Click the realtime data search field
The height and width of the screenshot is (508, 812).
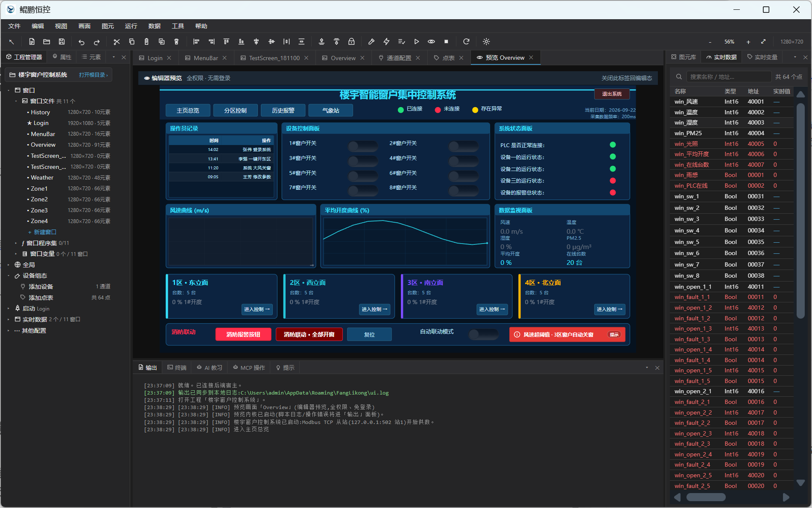(x=730, y=77)
